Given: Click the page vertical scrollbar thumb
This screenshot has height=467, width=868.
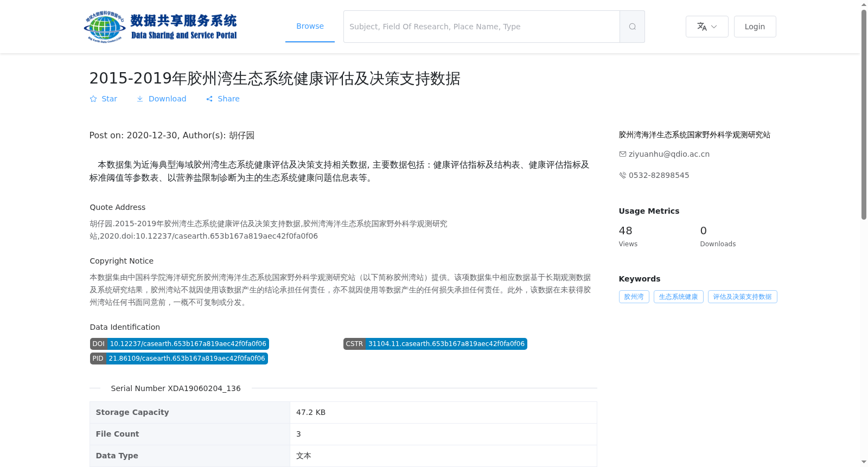Looking at the screenshot, I should [x=864, y=114].
